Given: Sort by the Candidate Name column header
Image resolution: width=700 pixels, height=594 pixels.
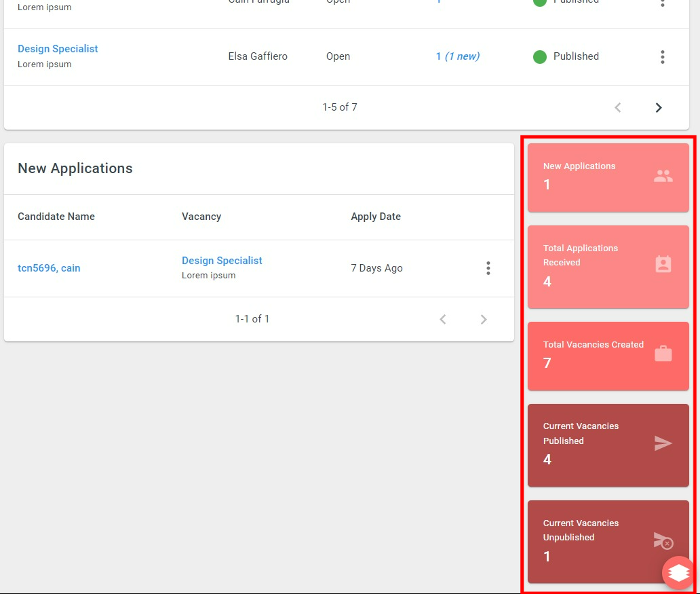Looking at the screenshot, I should pyautogui.click(x=56, y=217).
